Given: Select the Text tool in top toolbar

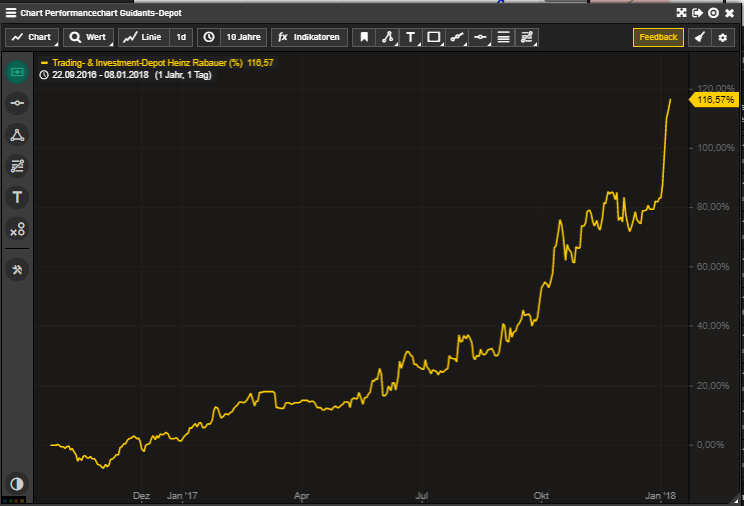Looking at the screenshot, I should [x=410, y=37].
